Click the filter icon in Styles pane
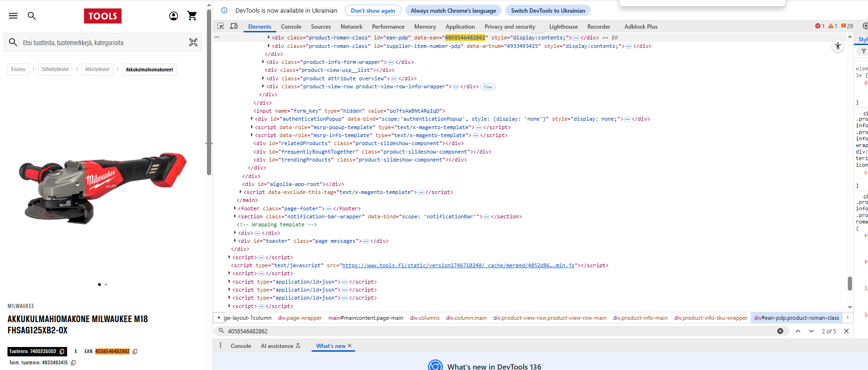 pyautogui.click(x=863, y=51)
